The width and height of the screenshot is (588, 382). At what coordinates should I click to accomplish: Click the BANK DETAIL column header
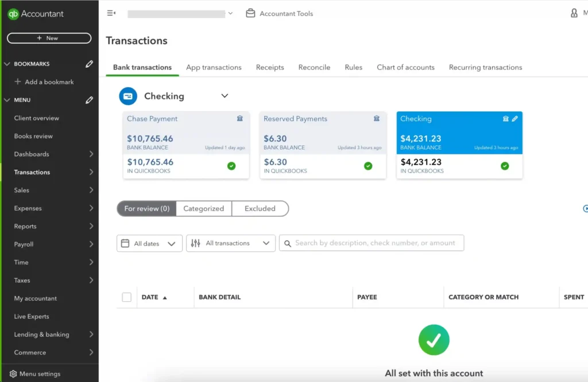click(220, 297)
